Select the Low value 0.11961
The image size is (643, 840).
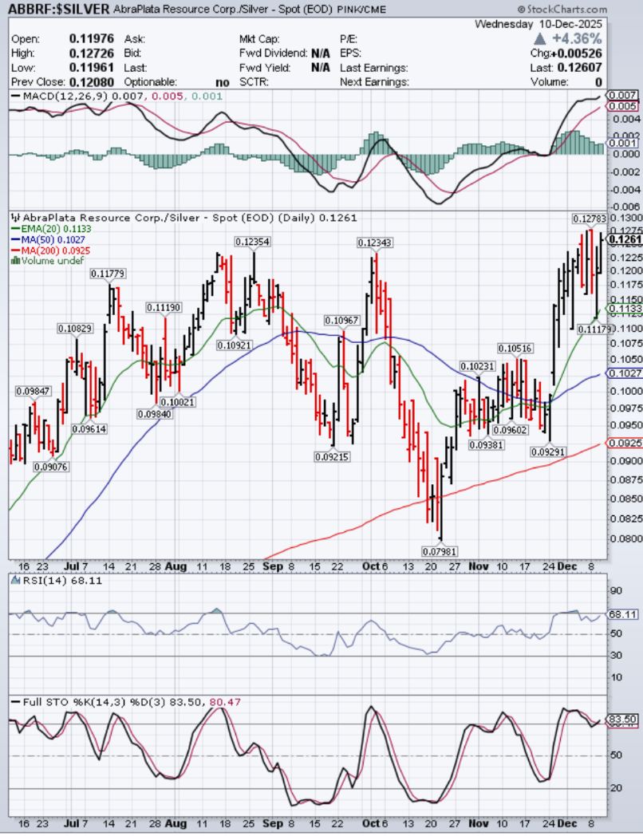pos(92,68)
